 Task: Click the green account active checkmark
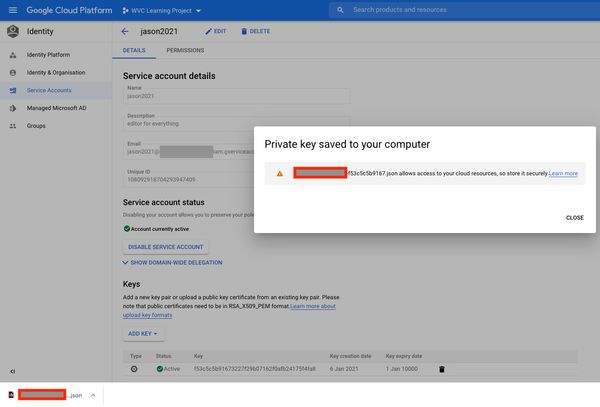pyautogui.click(x=127, y=229)
